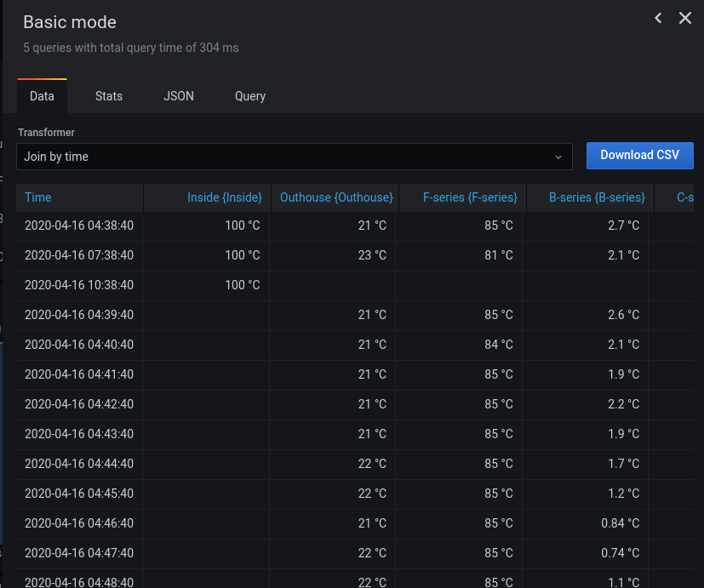This screenshot has width=704, height=588.
Task: Click the B-series {B-series} column header
Action: point(594,197)
